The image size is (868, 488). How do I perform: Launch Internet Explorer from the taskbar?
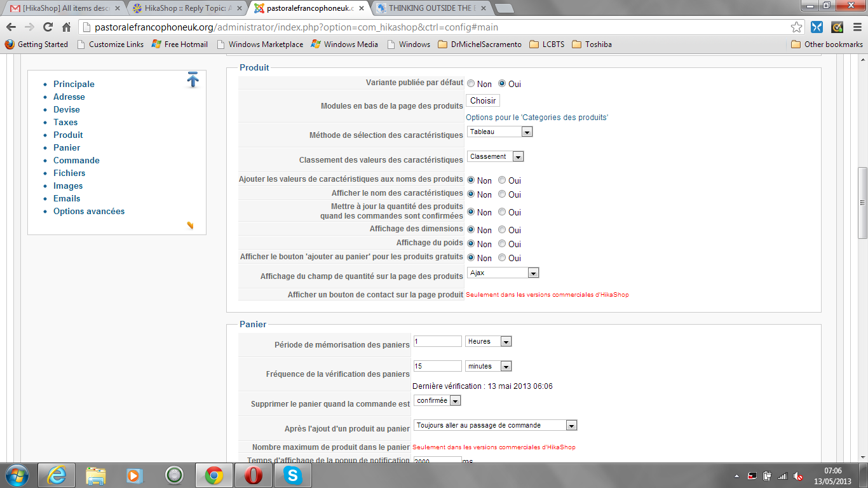point(56,475)
